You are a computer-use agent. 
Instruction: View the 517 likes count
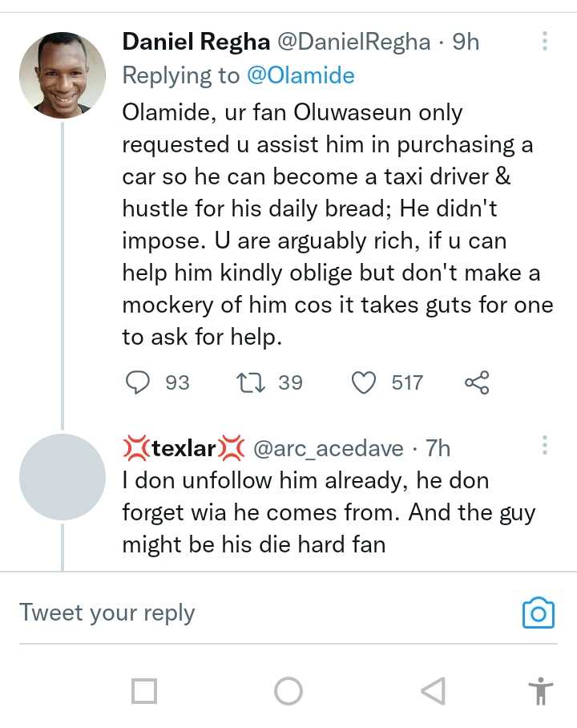pyautogui.click(x=407, y=382)
